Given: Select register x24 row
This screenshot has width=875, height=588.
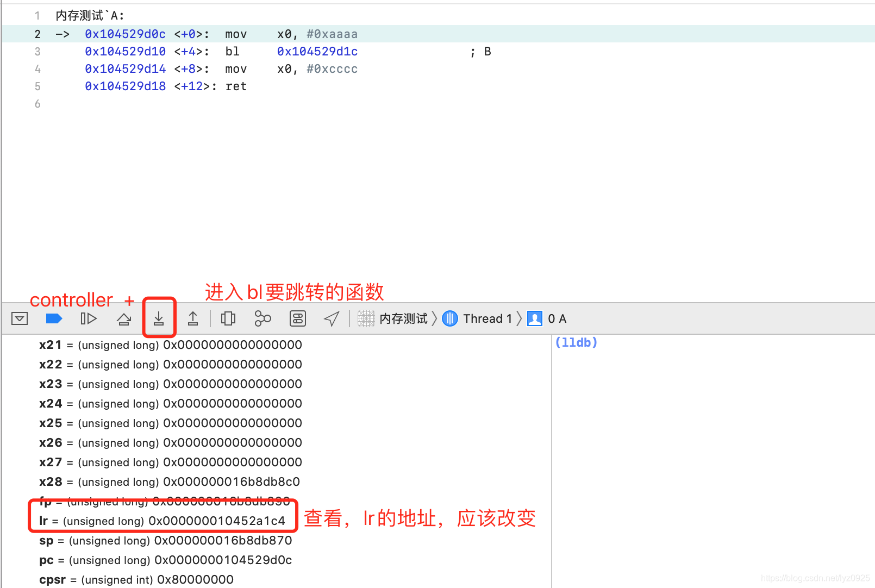Looking at the screenshot, I should pyautogui.click(x=171, y=403).
